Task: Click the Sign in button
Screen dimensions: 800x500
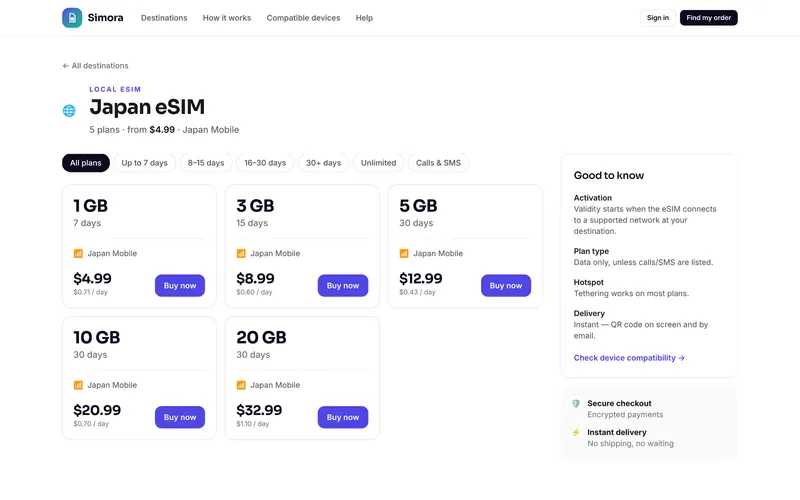Action: point(658,18)
